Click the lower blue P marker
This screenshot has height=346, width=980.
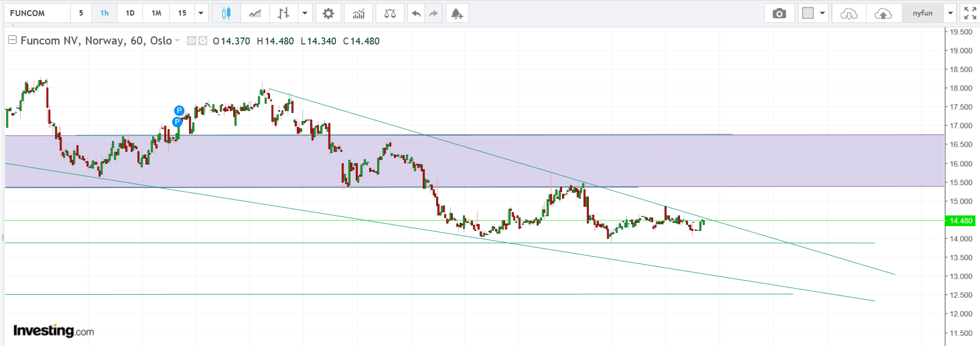[177, 122]
